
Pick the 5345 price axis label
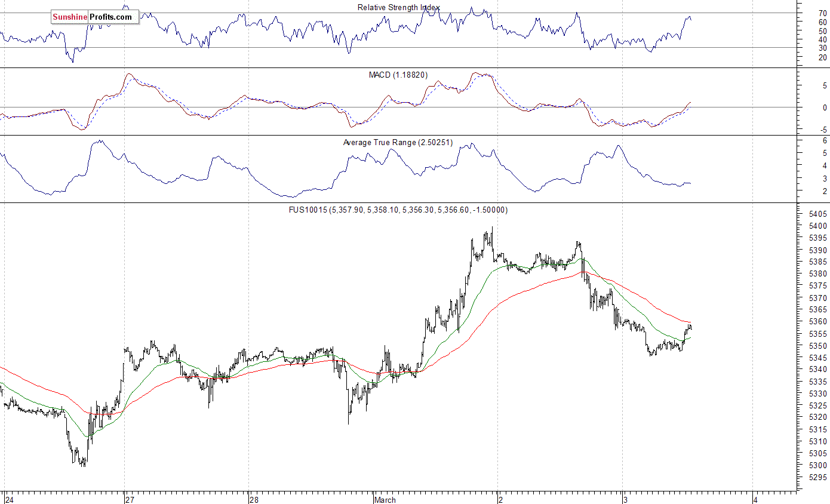pos(818,358)
